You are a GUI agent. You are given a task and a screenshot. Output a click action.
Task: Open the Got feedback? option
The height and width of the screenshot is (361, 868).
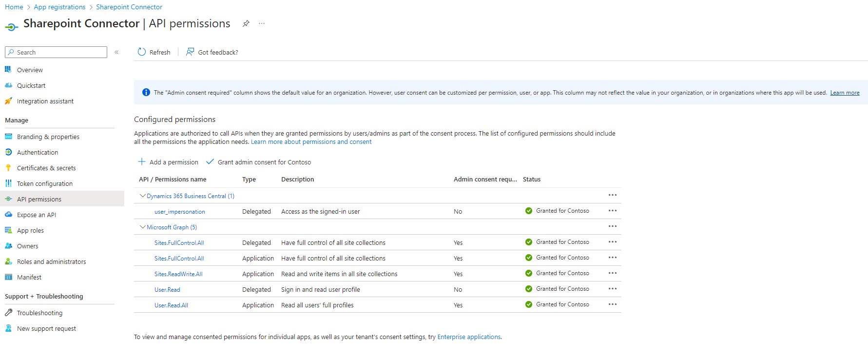(212, 52)
